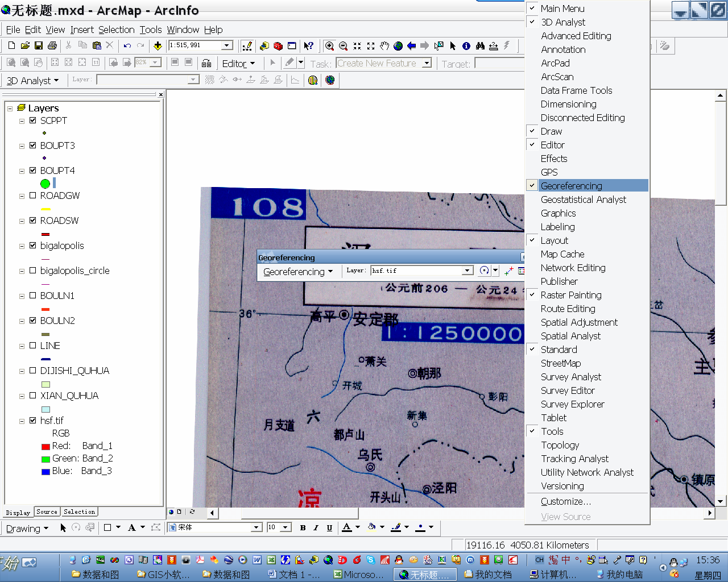Viewport: 728px width, 582px height.
Task: Uncheck the hsf.tif layer checkbox
Action: (32, 420)
